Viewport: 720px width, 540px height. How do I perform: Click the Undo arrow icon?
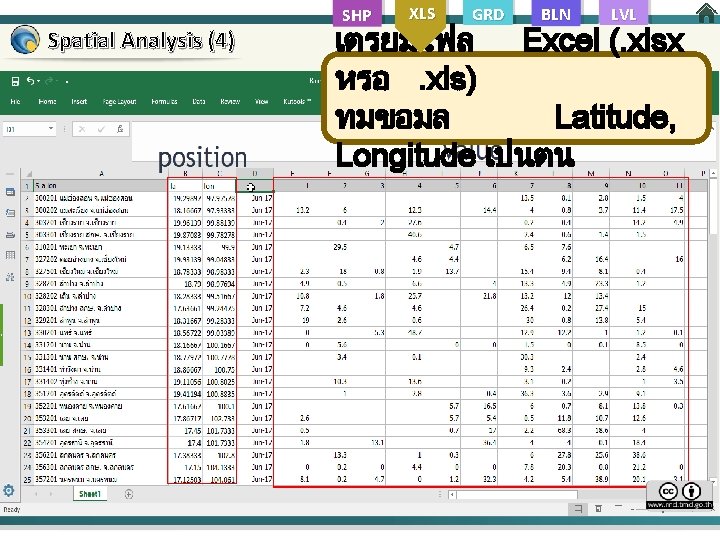(x=30, y=81)
